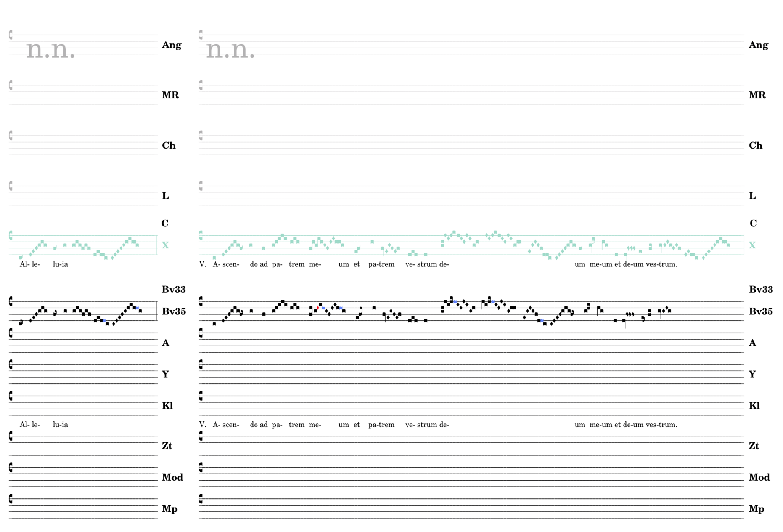Click the upper 'Al- le-' lyric text
Screen dimensions: 783x532
pos(30,264)
